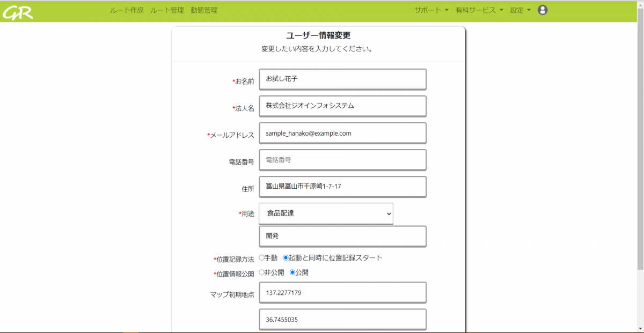Image resolution: width=644 pixels, height=333 pixels.
Task: Expand the 有料サービス dropdown menu
Action: 479,10
